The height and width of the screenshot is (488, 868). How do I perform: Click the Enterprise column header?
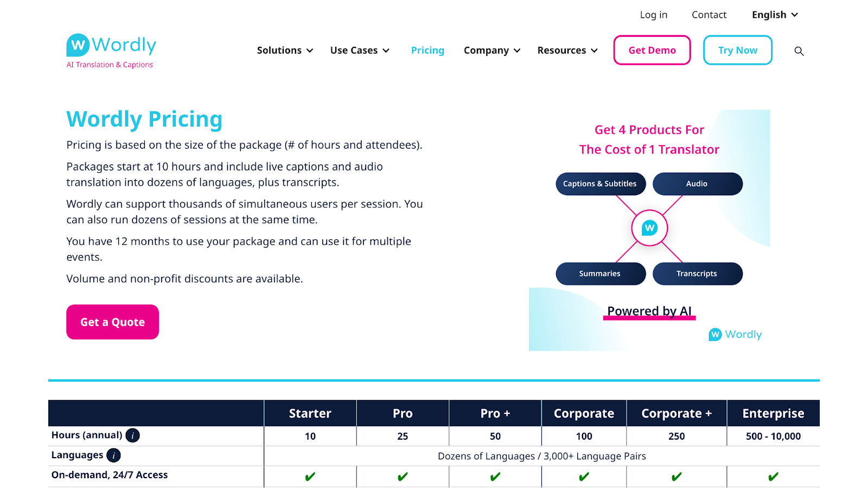coord(773,413)
